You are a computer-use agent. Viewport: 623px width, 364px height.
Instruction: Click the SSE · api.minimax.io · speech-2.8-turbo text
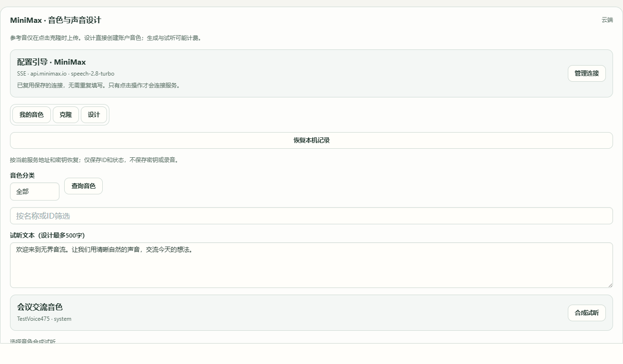tap(66, 74)
